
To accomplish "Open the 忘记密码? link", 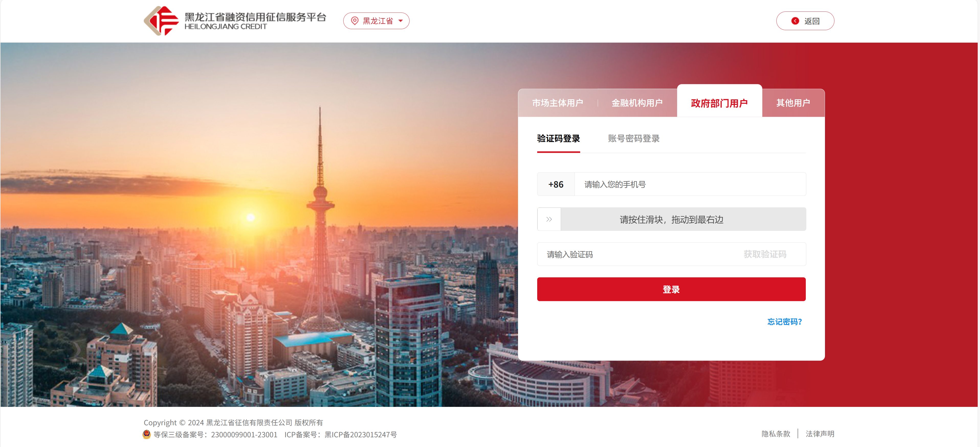I will click(785, 322).
